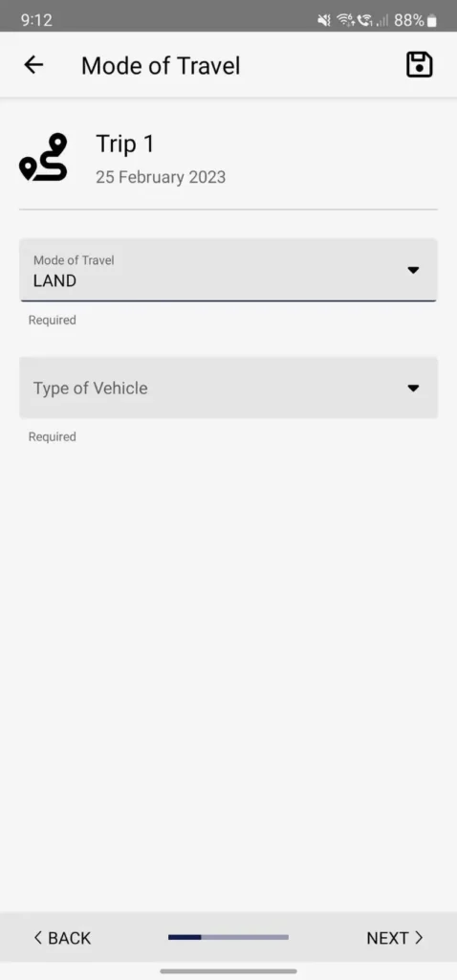
Task: Tap the muted sound status icon
Action: 324,21
